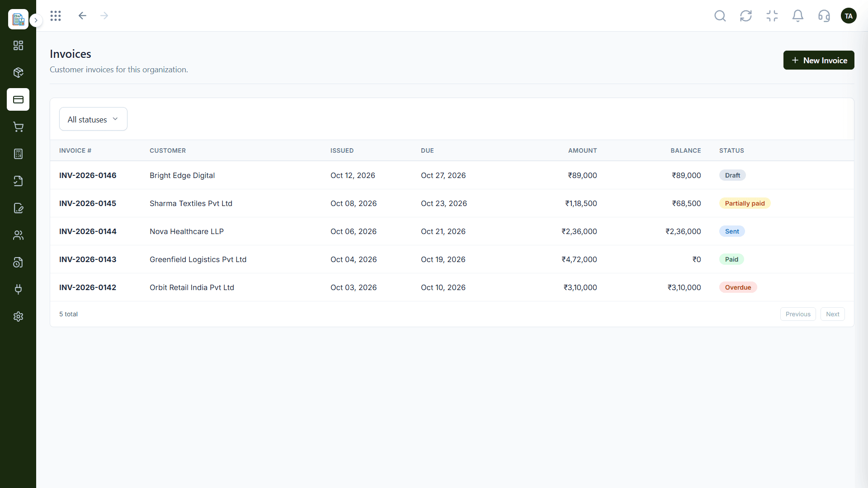Go back with the left arrow
This screenshot has width=868, height=488.
[82, 16]
